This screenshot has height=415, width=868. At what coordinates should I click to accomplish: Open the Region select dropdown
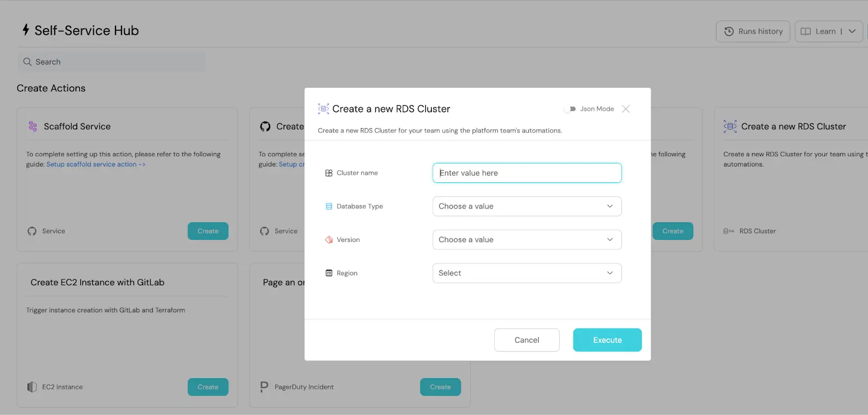tap(527, 273)
